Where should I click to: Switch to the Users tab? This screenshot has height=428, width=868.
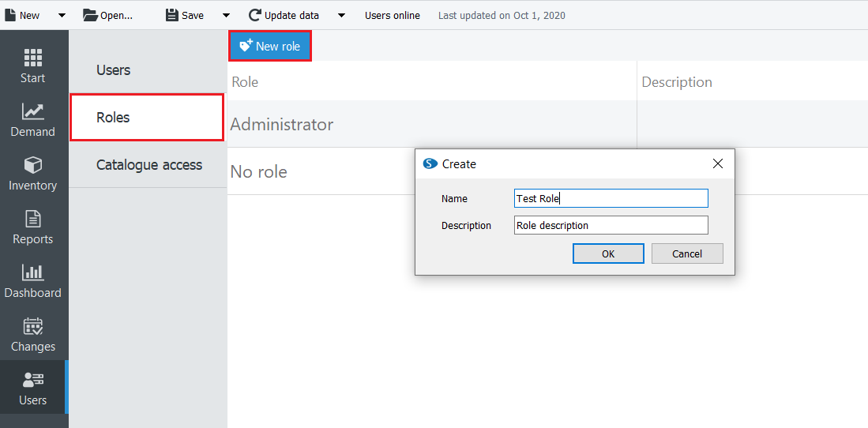point(113,70)
